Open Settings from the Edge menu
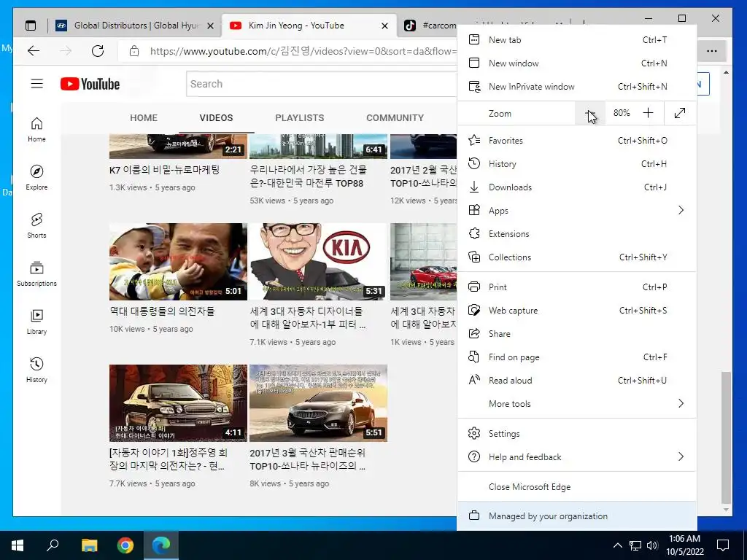The height and width of the screenshot is (560, 747). [x=576, y=434]
